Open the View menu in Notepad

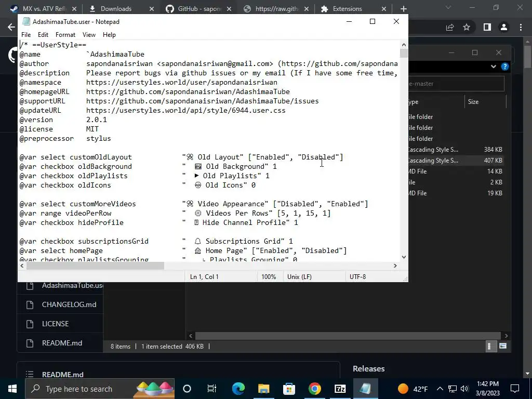(89, 35)
